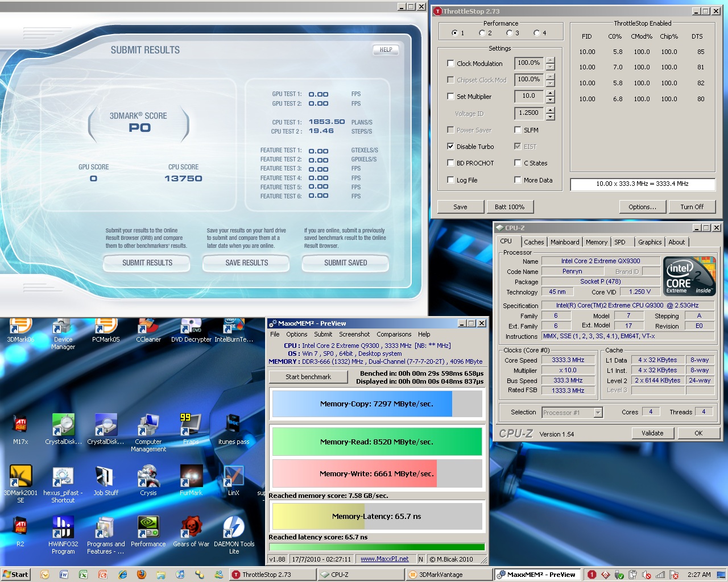Open the FurMark desktop icon

pos(191,476)
